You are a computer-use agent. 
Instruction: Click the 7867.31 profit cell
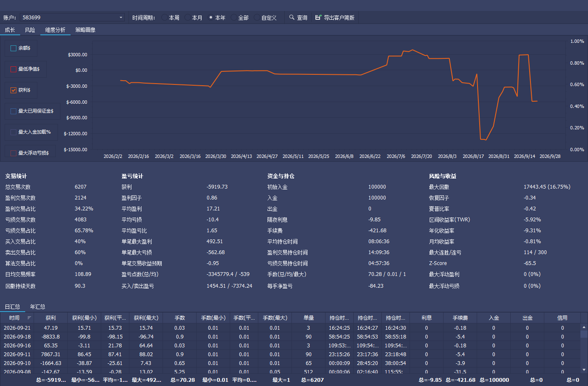click(51, 354)
